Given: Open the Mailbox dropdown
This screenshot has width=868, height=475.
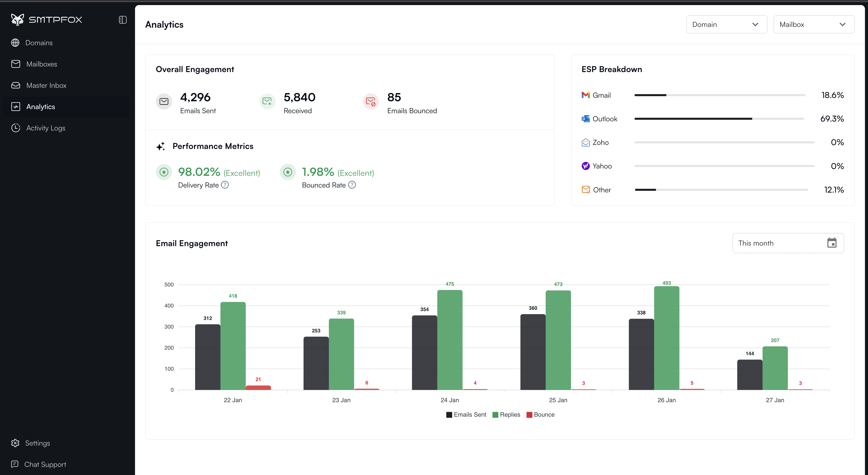Looking at the screenshot, I should [x=814, y=24].
